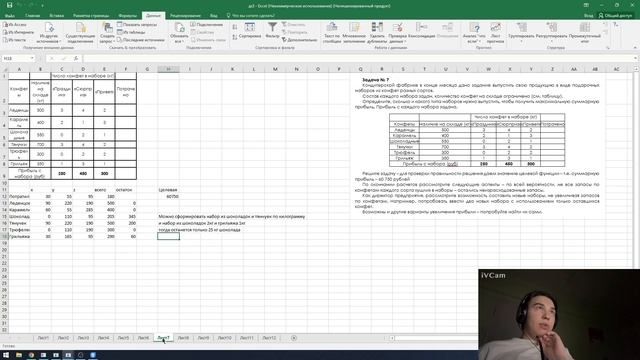Import data From Access
The height and width of the screenshot is (360, 640).
coord(15,25)
